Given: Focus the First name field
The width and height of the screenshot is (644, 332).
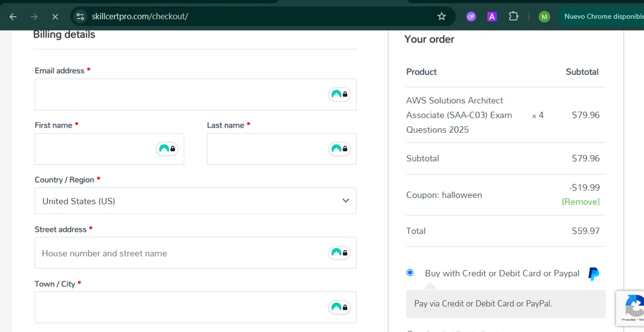Looking at the screenshot, I should tap(109, 149).
